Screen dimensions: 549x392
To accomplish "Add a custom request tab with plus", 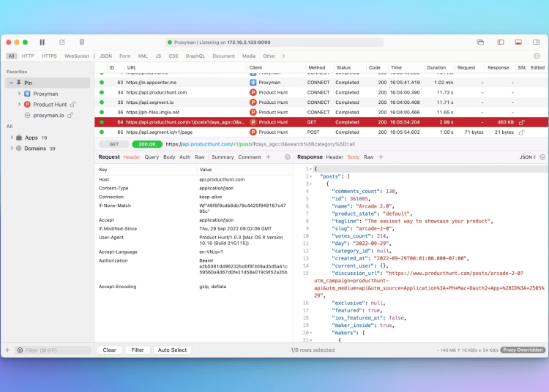I will tap(268, 157).
